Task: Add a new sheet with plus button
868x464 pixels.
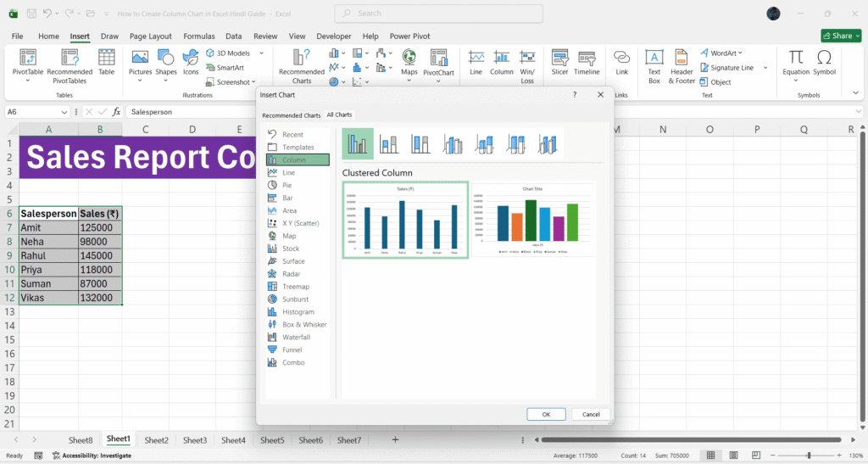Action: click(x=395, y=439)
